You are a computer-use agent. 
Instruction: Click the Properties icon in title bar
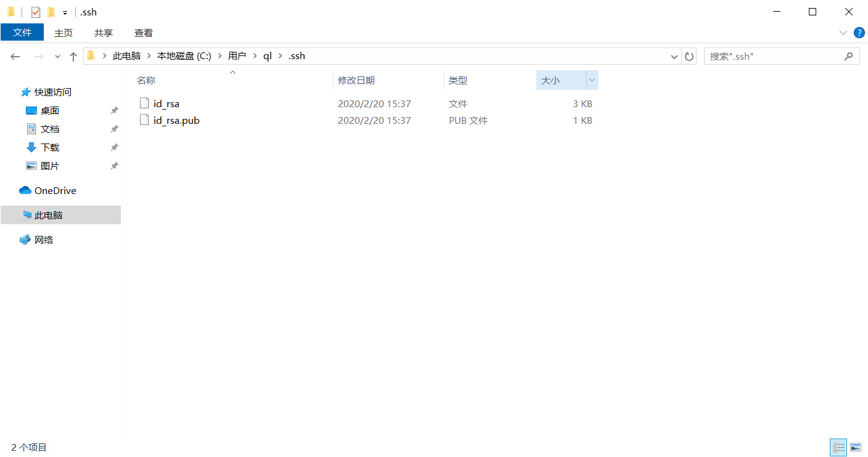tap(36, 12)
